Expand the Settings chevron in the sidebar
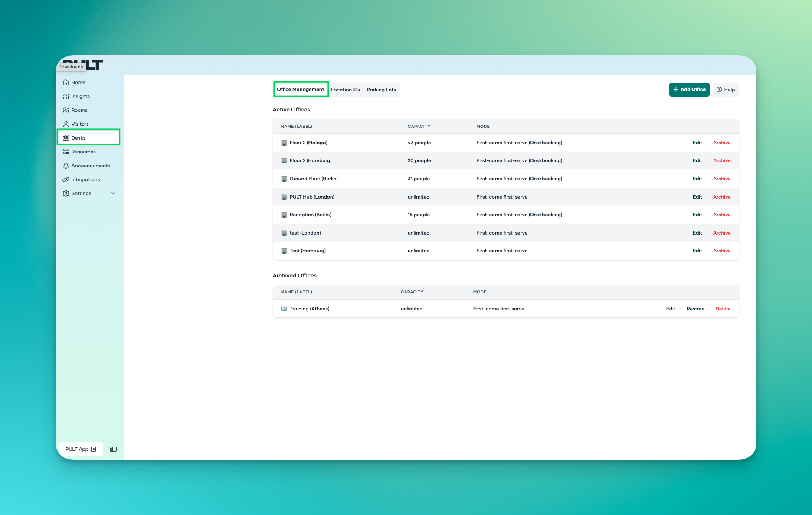Viewport: 812px width, 515px height. pyautogui.click(x=113, y=193)
